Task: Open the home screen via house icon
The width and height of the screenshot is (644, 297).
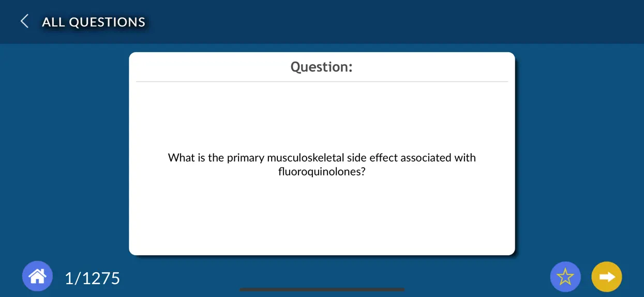Action: click(x=37, y=276)
